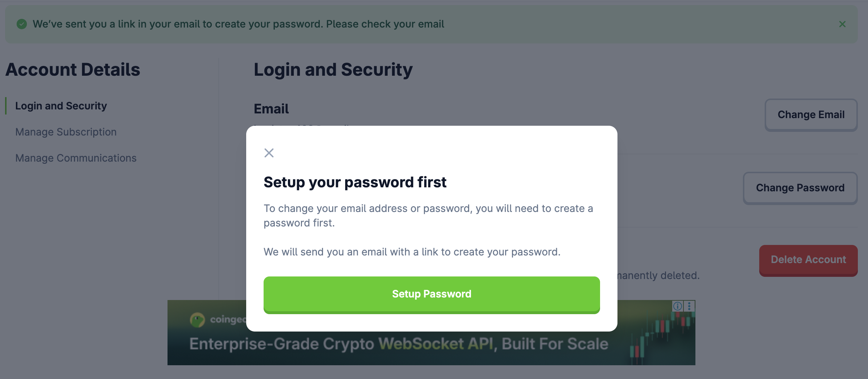Dismiss the password email notification banner
868x379 pixels.
point(842,24)
